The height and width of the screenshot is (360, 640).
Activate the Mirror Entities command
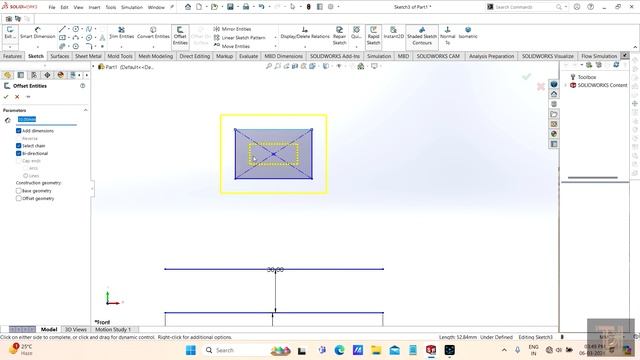click(232, 29)
